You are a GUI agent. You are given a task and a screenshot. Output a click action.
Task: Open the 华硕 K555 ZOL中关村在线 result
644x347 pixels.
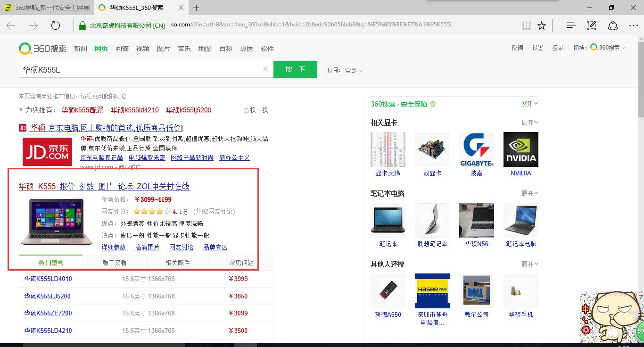coord(104,186)
